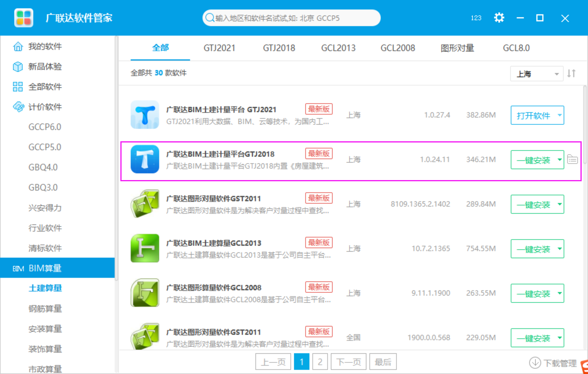Click the GTJ2021 blue T app icon
Image resolution: width=588 pixels, height=374 pixels.
(x=145, y=115)
